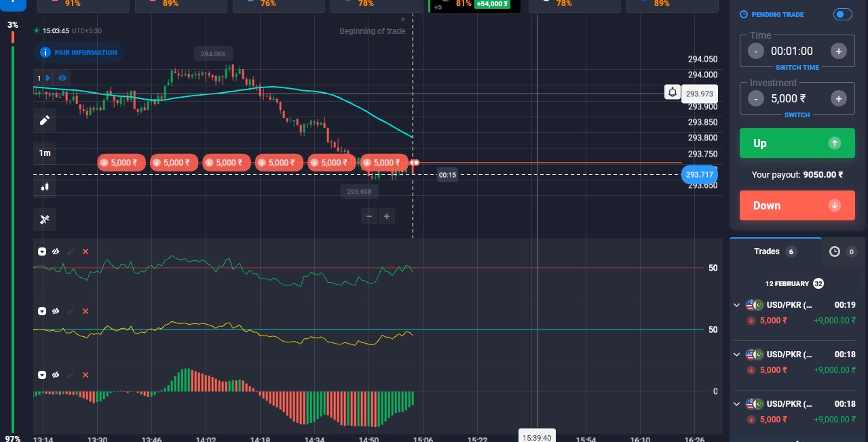The height and width of the screenshot is (442, 868).
Task: Toggle the moving average eye visibility
Action: tap(62, 78)
